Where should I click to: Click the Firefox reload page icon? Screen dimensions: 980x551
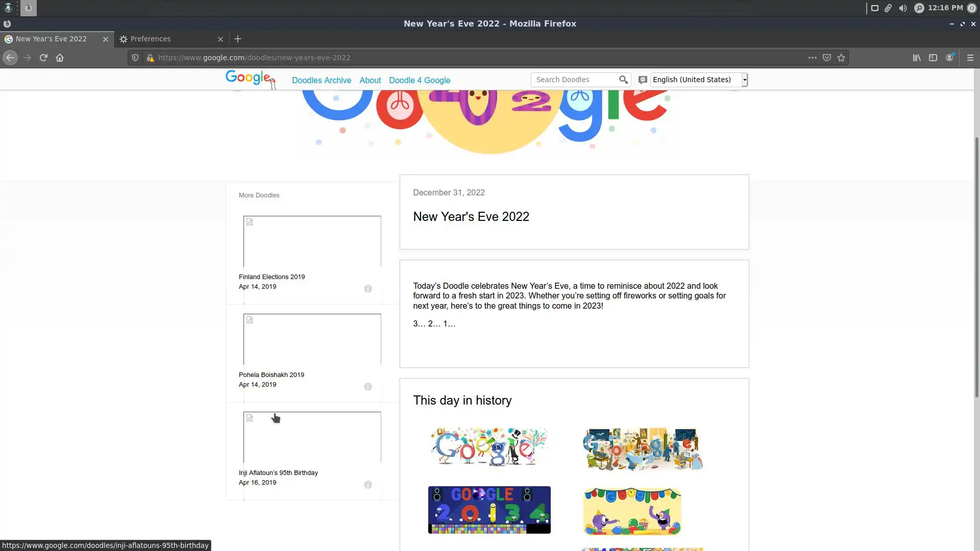click(x=43, y=58)
